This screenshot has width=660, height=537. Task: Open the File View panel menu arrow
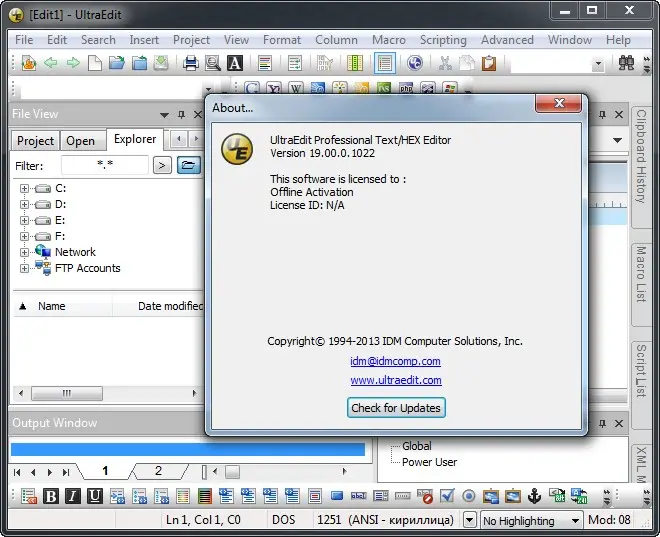165,115
